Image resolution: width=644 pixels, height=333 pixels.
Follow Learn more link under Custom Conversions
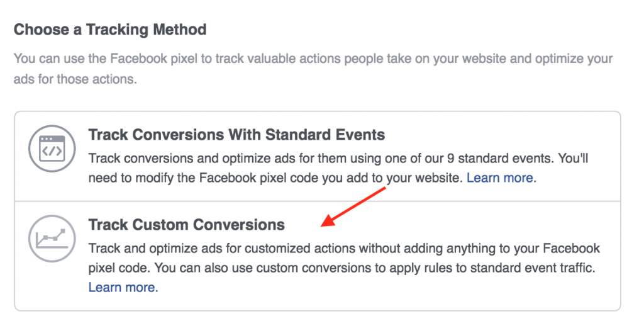click(123, 288)
